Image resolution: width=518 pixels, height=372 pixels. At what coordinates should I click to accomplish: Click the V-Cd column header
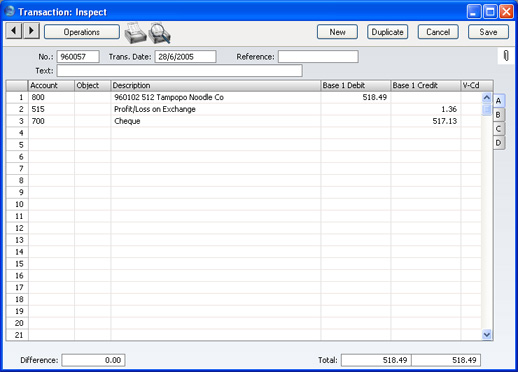tap(477, 86)
